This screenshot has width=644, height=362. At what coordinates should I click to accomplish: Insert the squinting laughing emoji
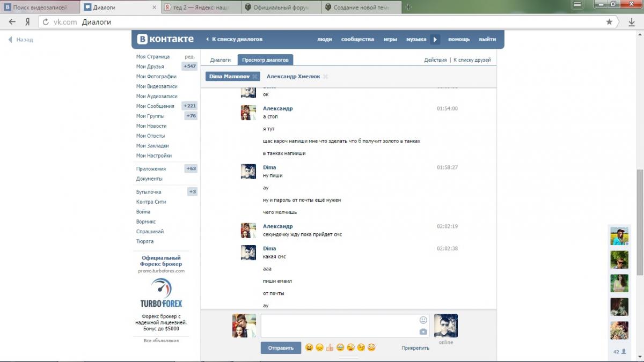pos(309,348)
